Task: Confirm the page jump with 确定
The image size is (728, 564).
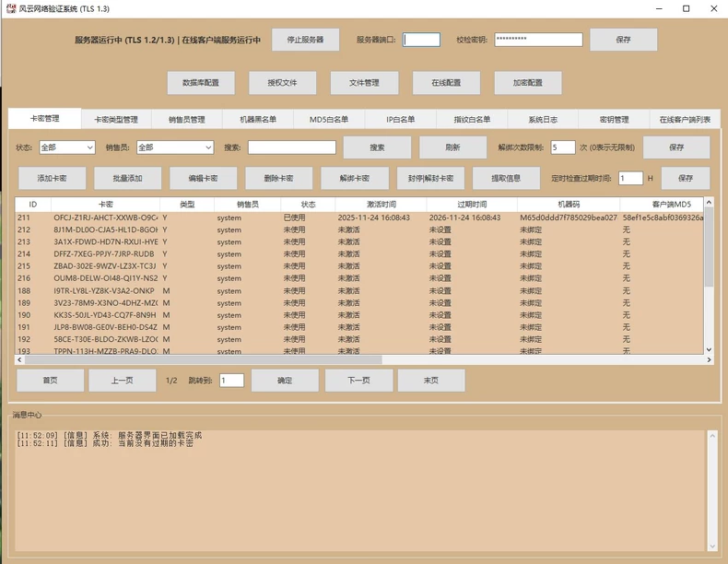Action: coord(285,381)
